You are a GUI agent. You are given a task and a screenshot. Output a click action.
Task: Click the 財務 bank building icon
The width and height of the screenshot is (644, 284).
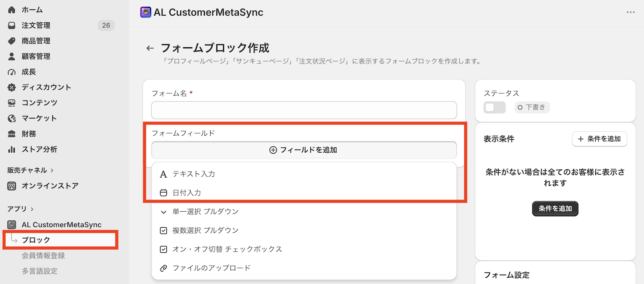[12, 134]
